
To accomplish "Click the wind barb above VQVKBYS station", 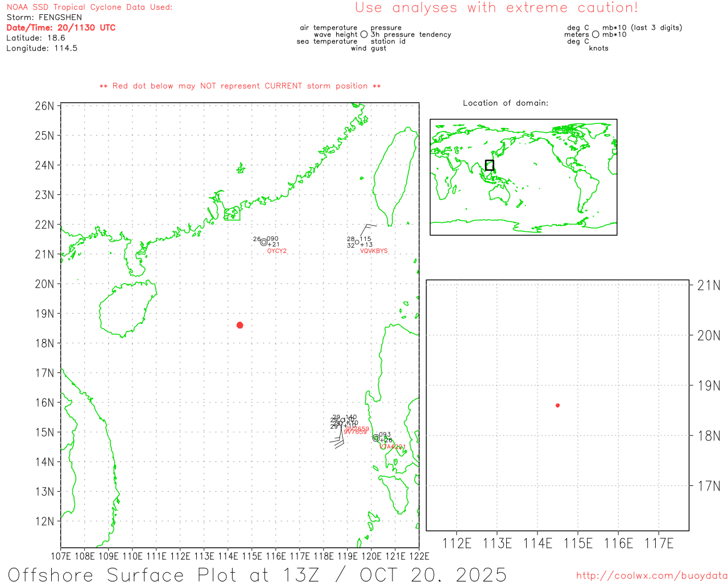I will tap(367, 228).
